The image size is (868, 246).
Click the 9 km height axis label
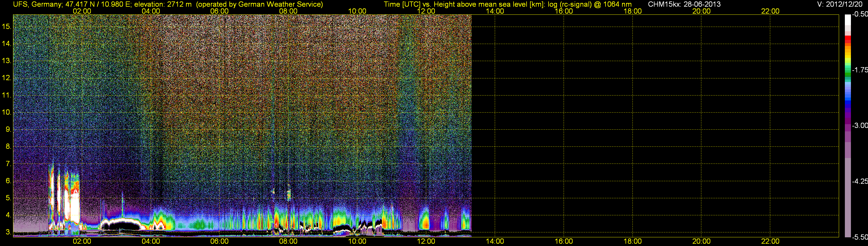[8, 129]
